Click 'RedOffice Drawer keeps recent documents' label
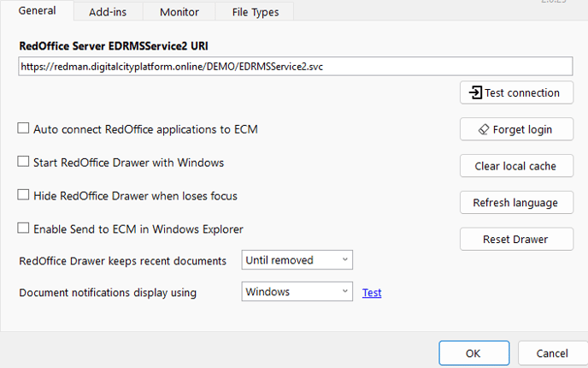Screen dimensions: 588x368 point(122,261)
